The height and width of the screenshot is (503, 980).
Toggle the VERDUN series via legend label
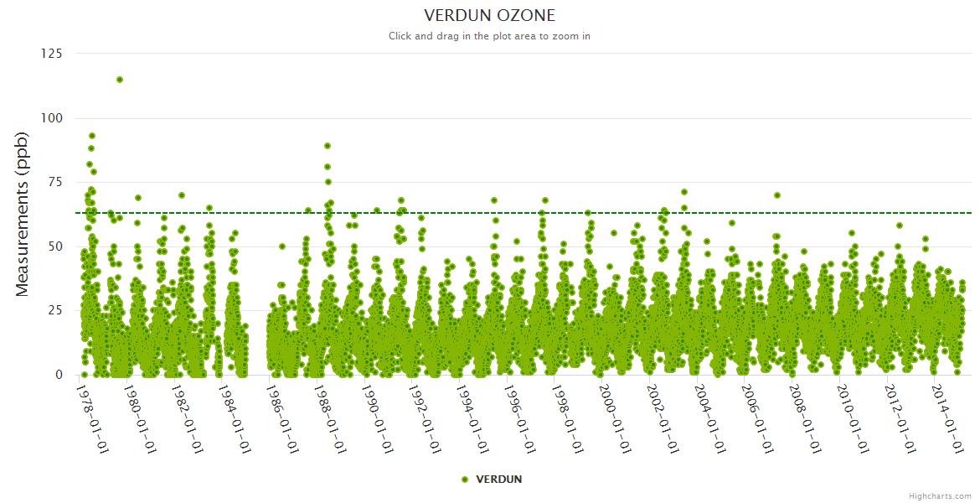click(x=498, y=480)
